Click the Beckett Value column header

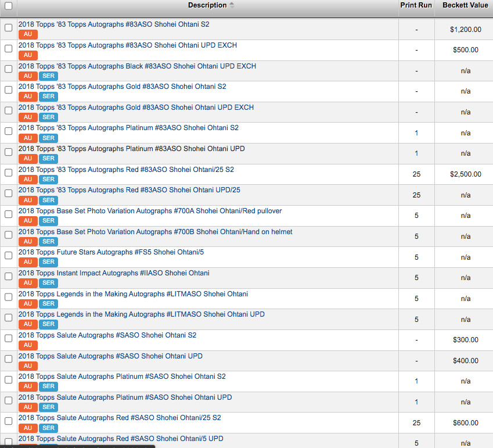pyautogui.click(x=465, y=5)
